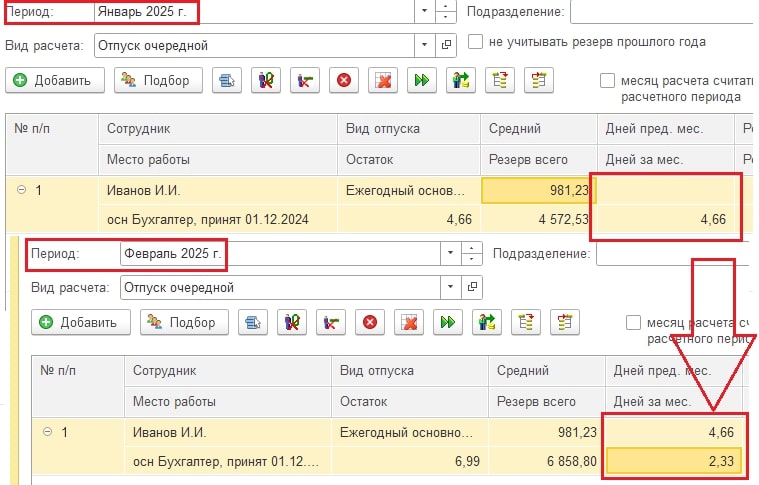
Task: Click 6,99 Остаток cell in February table
Action: (410, 461)
